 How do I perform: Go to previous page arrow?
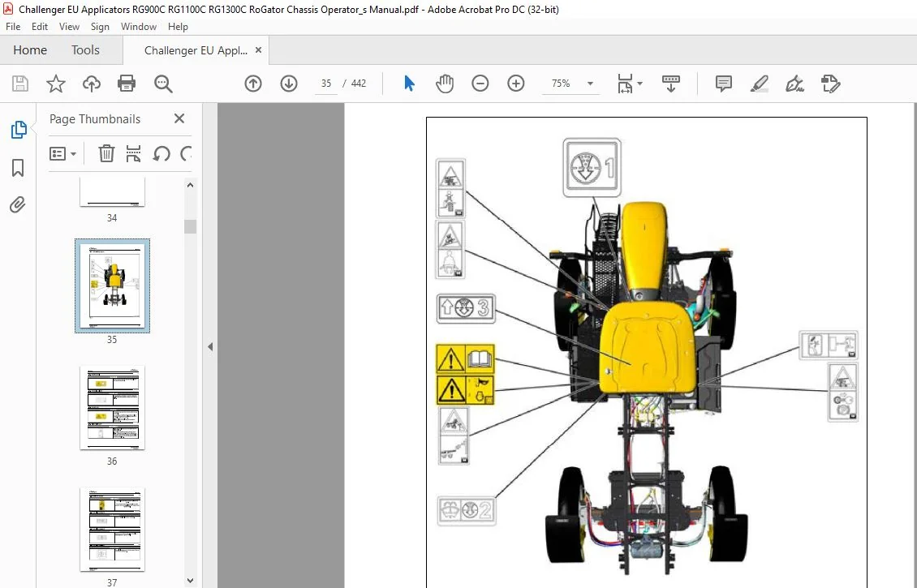click(x=253, y=84)
